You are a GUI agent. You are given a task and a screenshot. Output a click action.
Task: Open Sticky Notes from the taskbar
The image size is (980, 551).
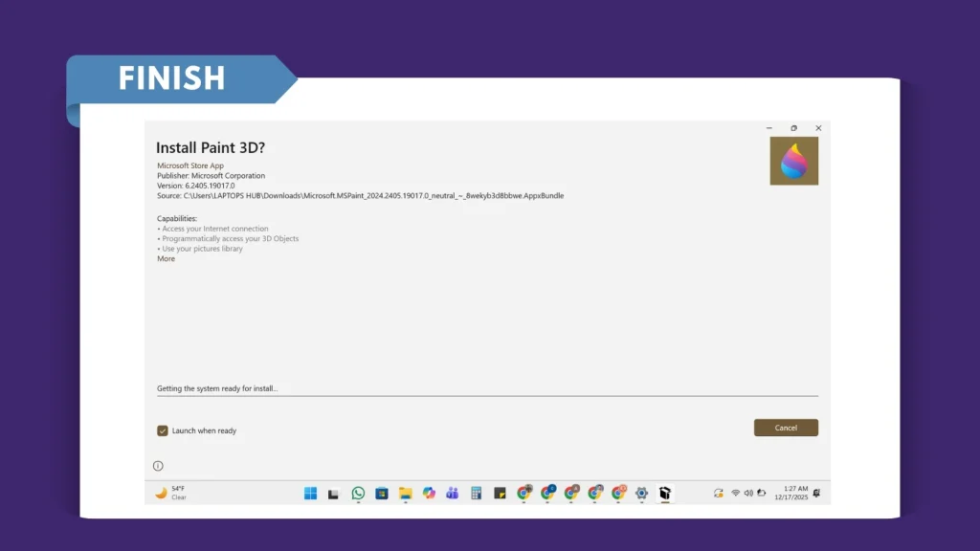(x=500, y=494)
